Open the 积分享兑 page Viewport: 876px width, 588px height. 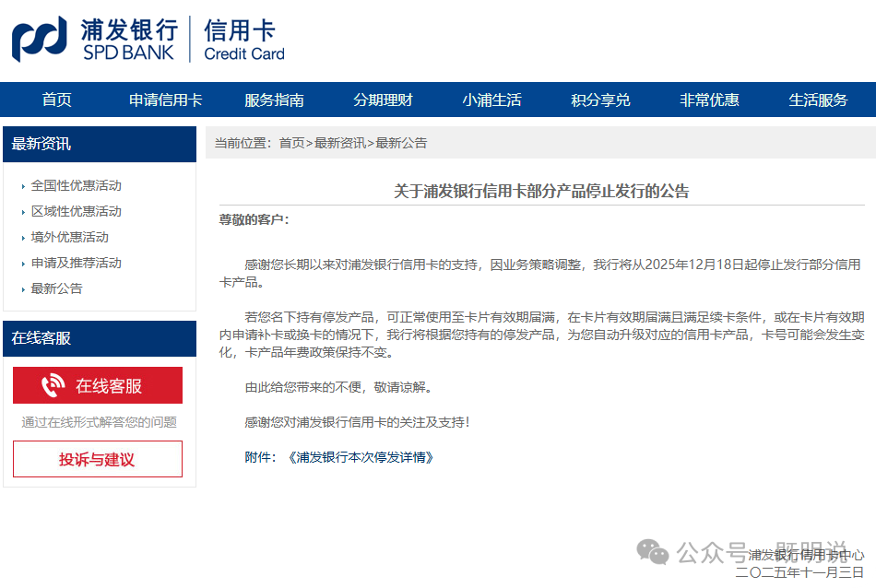point(599,100)
